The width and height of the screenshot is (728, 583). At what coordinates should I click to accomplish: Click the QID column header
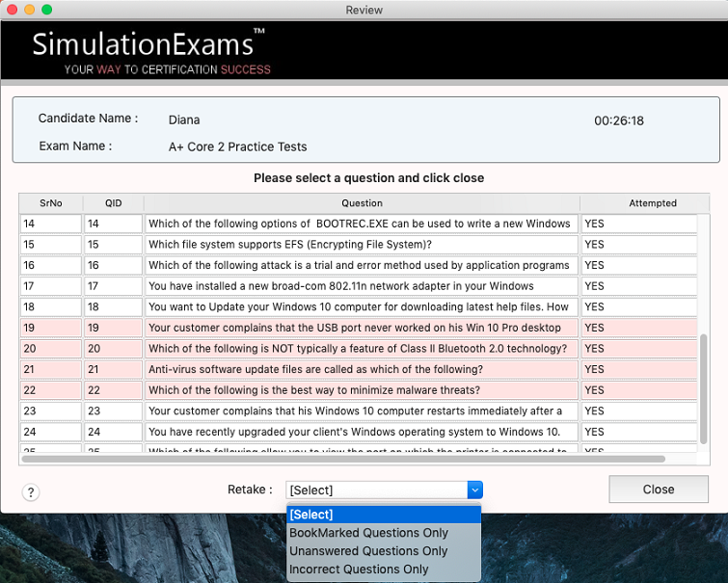tap(113, 202)
